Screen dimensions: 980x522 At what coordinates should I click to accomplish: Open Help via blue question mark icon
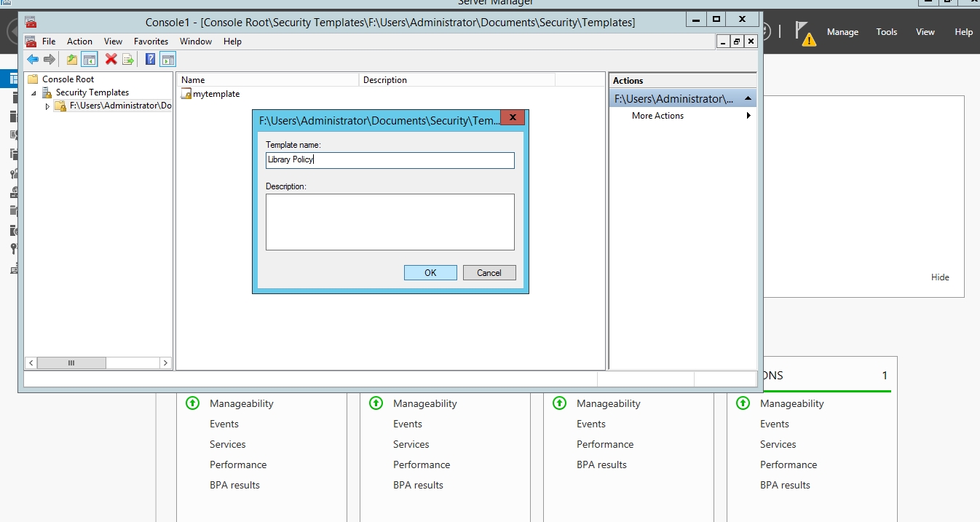click(x=150, y=60)
